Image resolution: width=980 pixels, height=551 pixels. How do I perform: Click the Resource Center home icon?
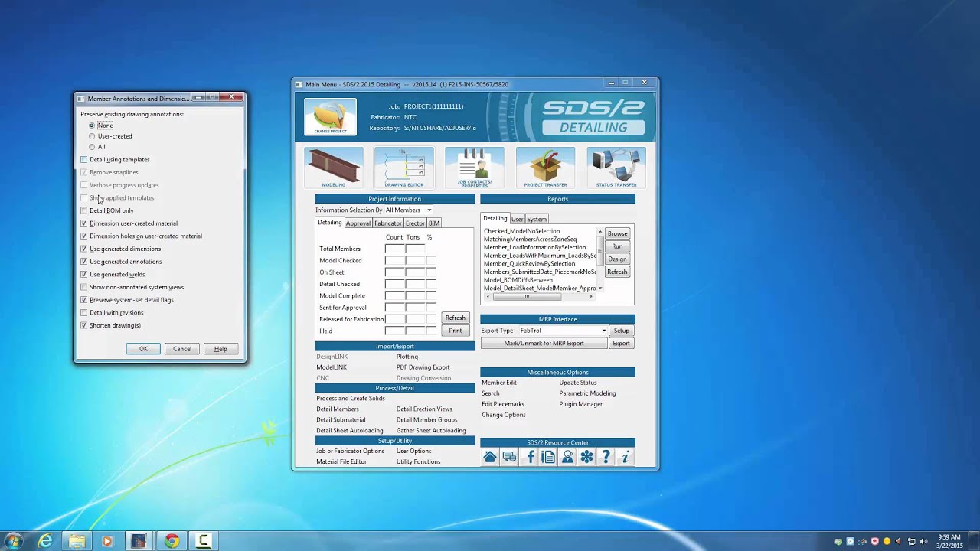[x=490, y=457]
